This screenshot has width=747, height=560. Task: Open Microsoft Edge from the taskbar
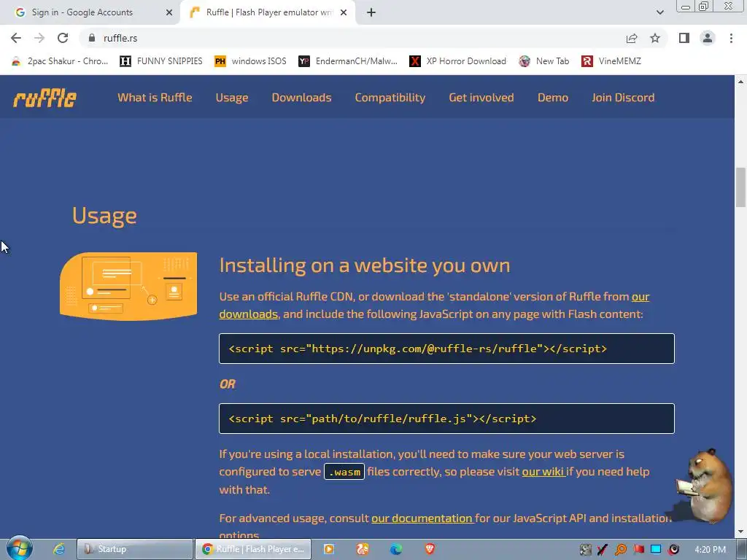click(396, 549)
